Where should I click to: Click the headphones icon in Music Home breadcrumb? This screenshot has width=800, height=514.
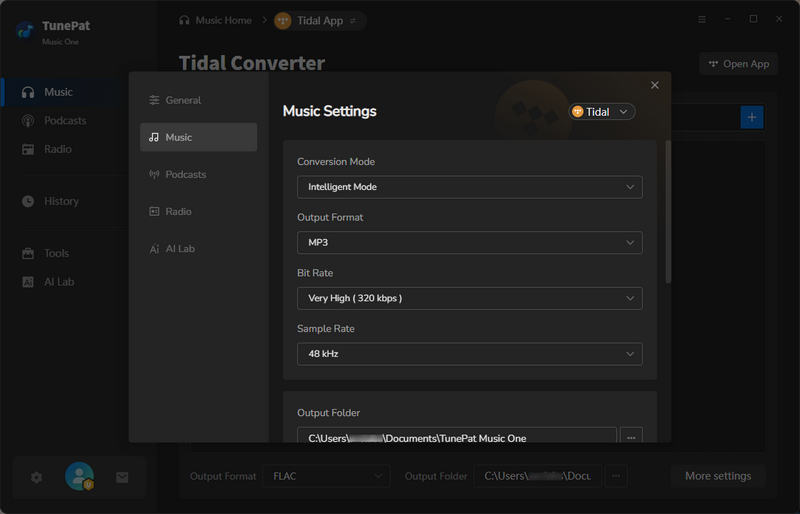tap(184, 20)
